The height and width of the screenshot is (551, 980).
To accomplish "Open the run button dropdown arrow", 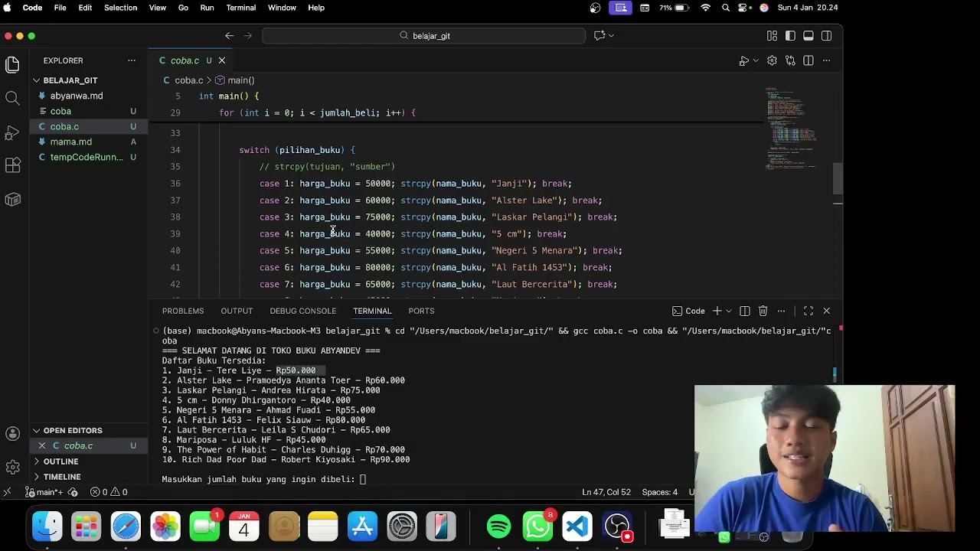I will click(x=756, y=60).
